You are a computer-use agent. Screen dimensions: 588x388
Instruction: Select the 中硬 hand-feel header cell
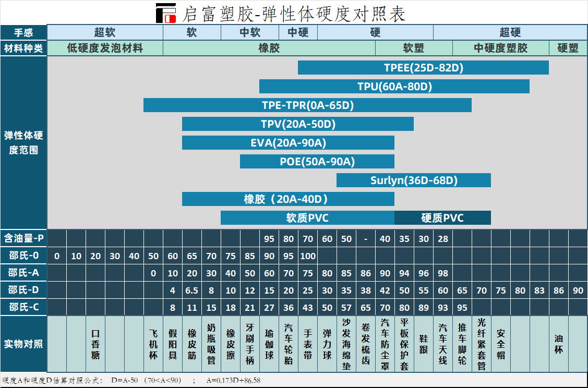298,32
